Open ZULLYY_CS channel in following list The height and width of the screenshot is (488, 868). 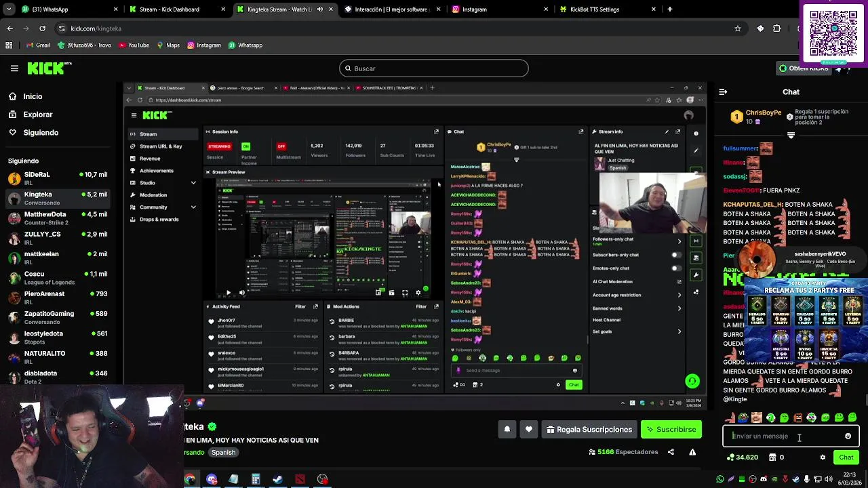pyautogui.click(x=58, y=238)
